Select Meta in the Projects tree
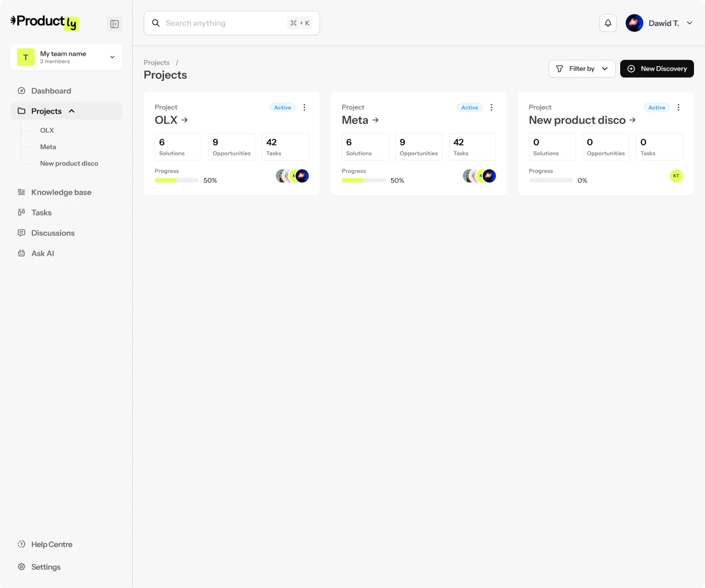The height and width of the screenshot is (588, 705). 48,147
